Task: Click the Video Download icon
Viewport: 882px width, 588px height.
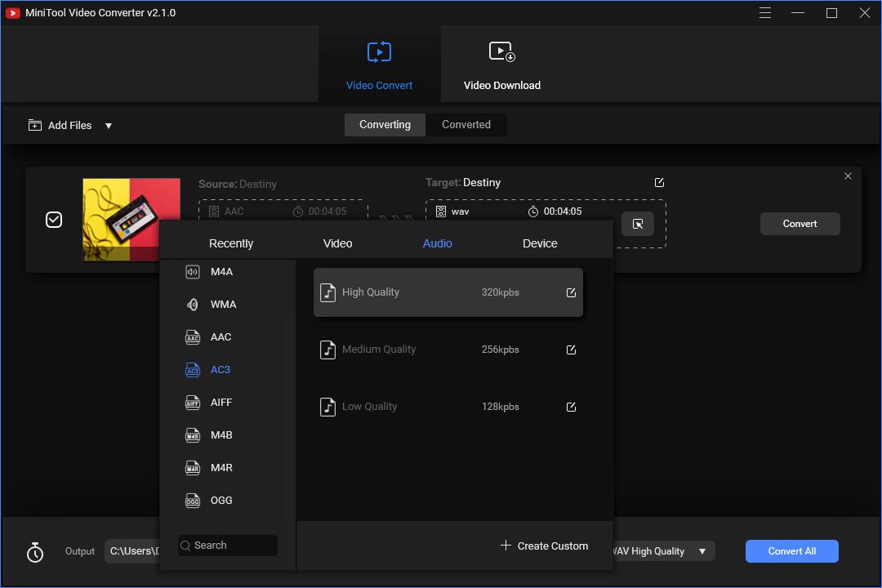Action: point(501,51)
